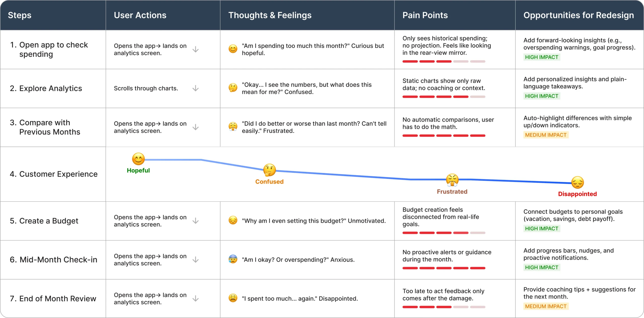The height and width of the screenshot is (318, 644).
Task: Click the pensive emoji above the Disappointed label
Action: coord(577,182)
